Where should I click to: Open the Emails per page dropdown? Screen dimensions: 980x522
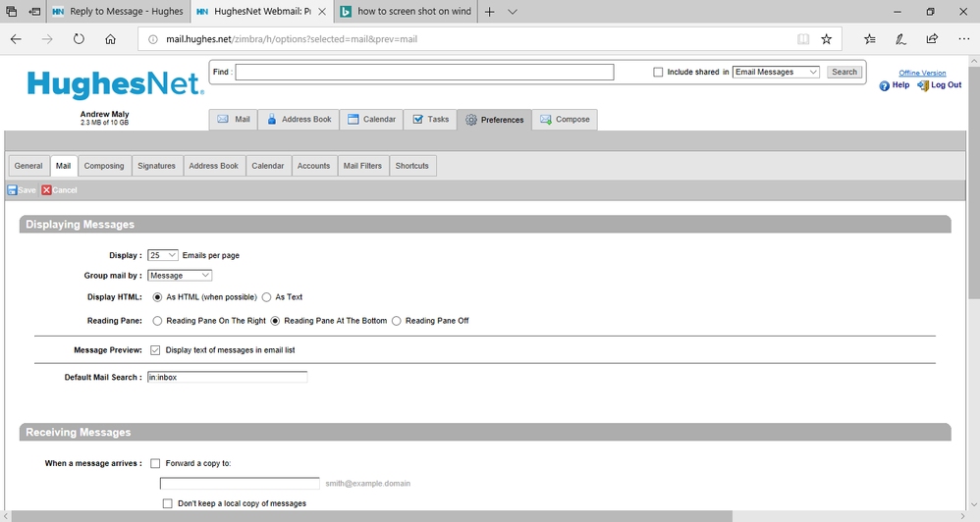[163, 255]
